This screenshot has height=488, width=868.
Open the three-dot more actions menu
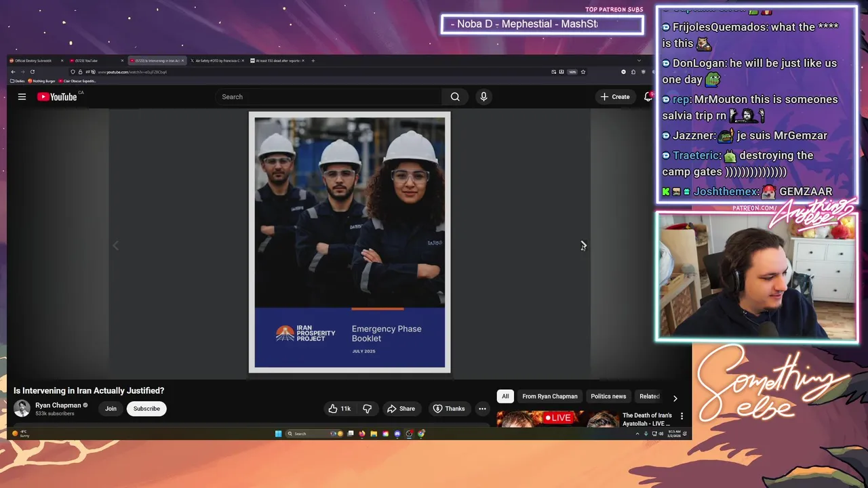tap(482, 409)
